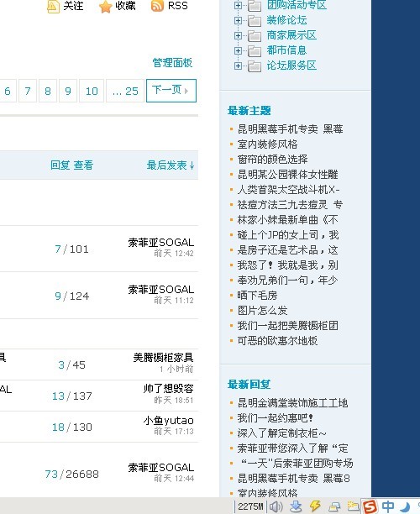This screenshot has width=420, height=514.
Task: Click the volume speaker tray icon
Action: [276, 506]
